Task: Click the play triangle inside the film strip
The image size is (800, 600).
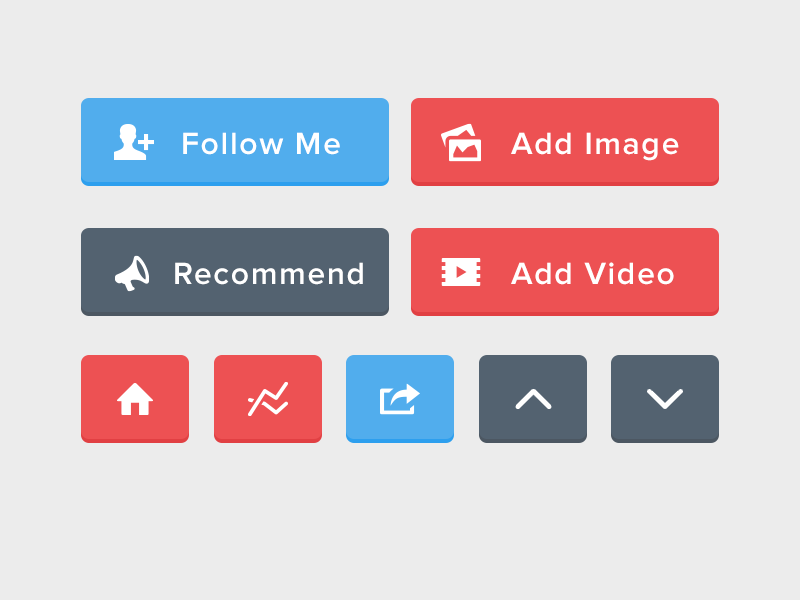Action: 461,272
